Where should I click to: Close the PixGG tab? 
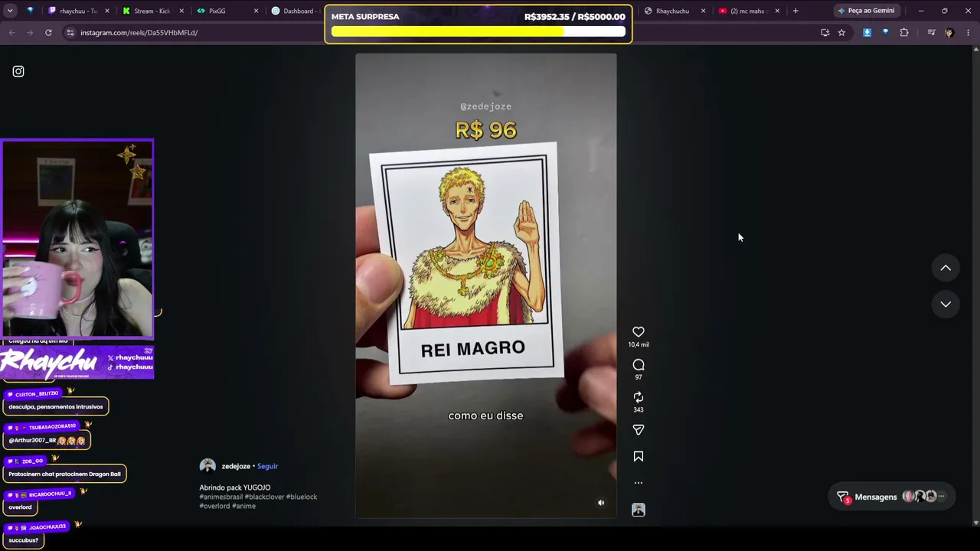(256, 11)
